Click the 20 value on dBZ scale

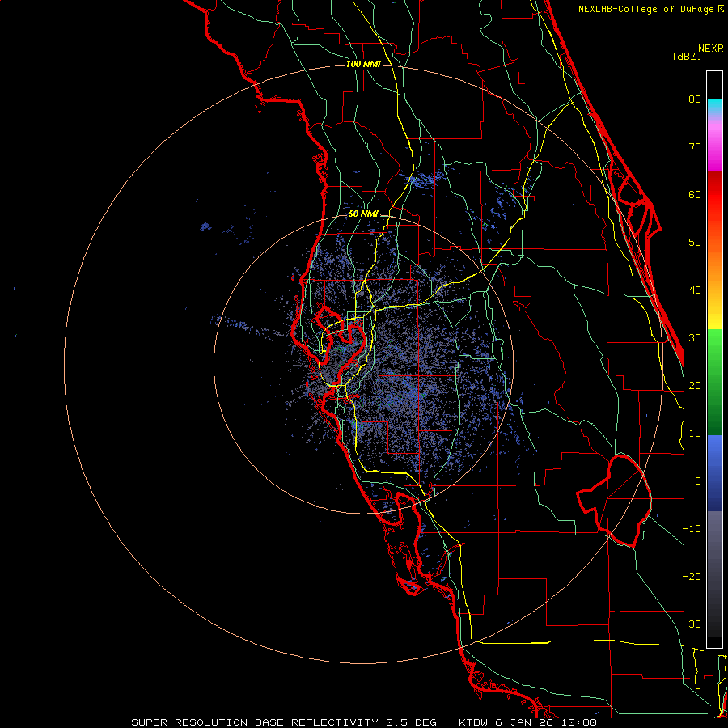(695, 386)
